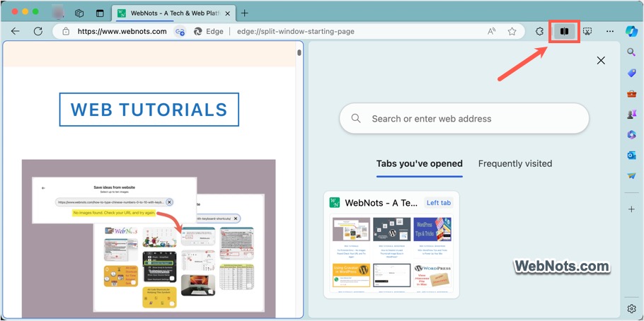
Task: Click the WEB TUTORIALS heading
Action: (x=149, y=110)
